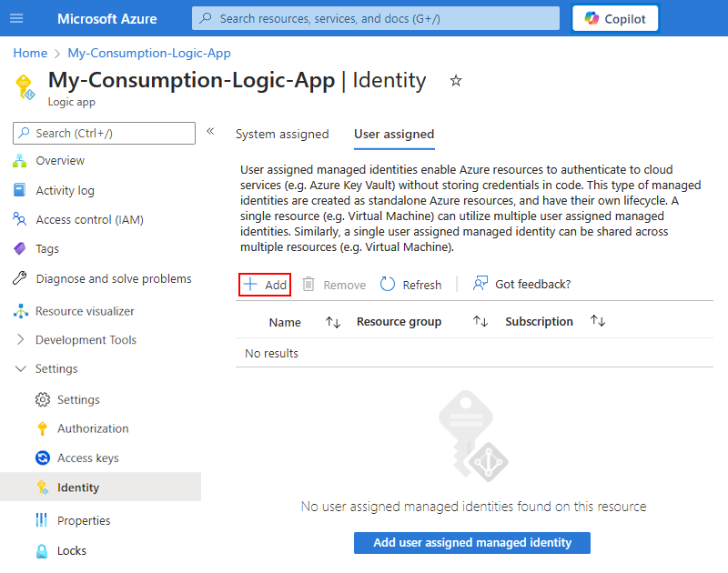Switch to User assigned tab

(394, 134)
